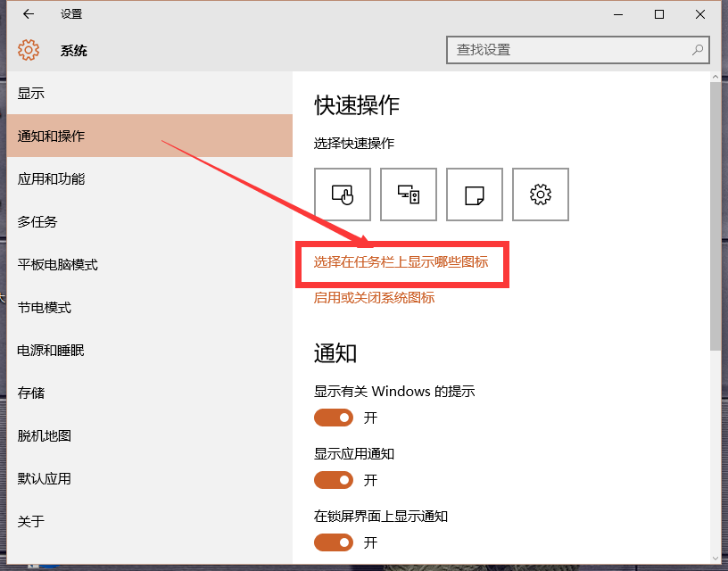The width and height of the screenshot is (728, 571).
Task: Click into the 查找设置 search box
Action: [x=578, y=50]
